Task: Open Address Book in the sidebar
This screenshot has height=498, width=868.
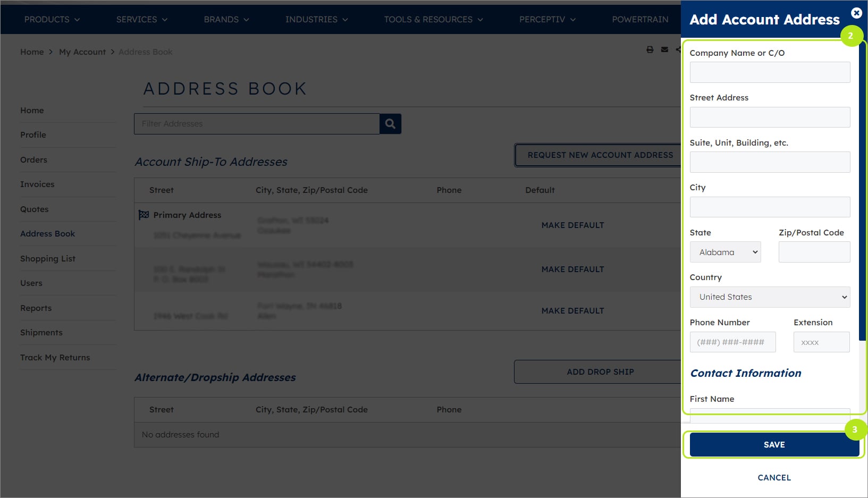Action: tap(47, 234)
